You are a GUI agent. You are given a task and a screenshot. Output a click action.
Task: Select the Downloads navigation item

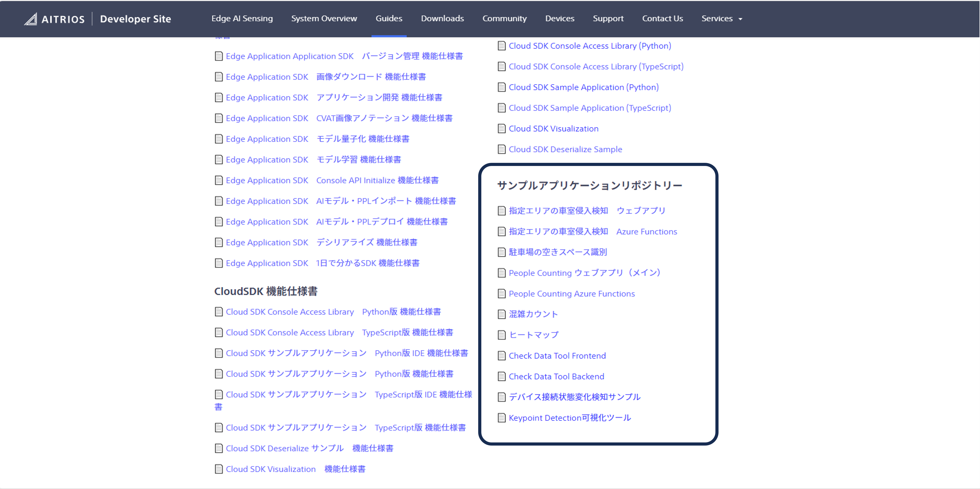(x=442, y=18)
